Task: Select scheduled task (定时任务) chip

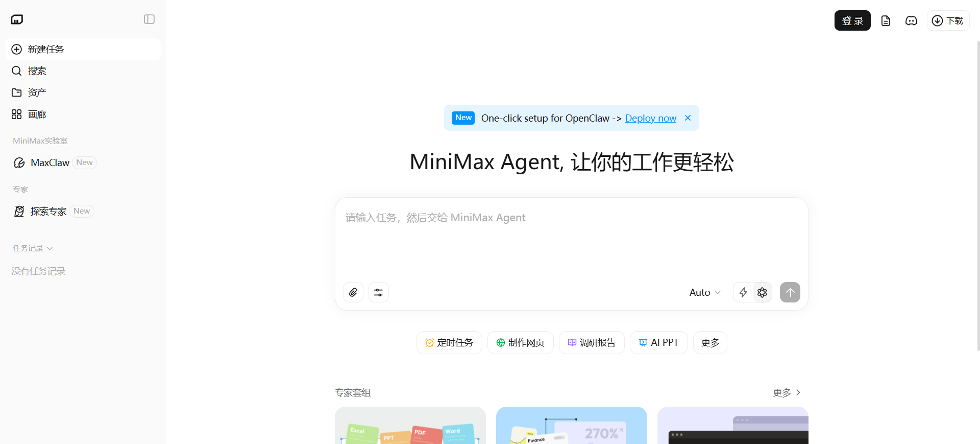Action: tap(449, 342)
